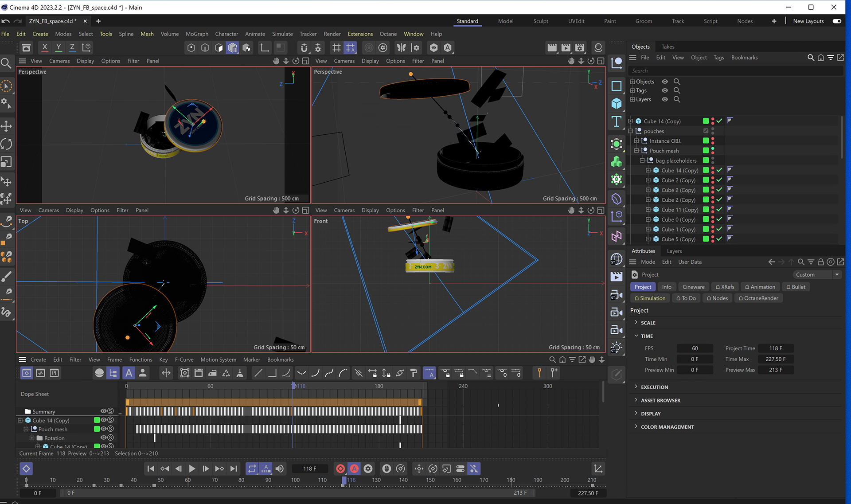Click Dope Sheet mode icon in timeline

coord(27,373)
